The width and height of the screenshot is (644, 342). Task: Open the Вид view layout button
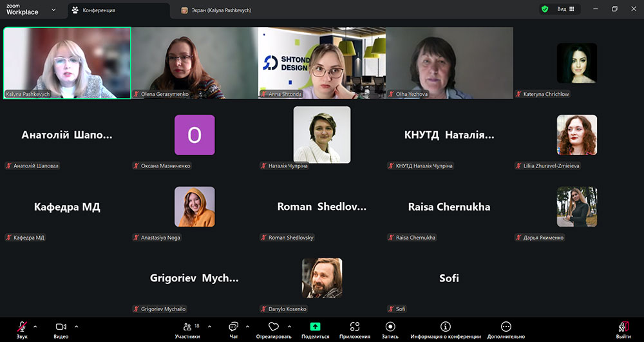567,10
